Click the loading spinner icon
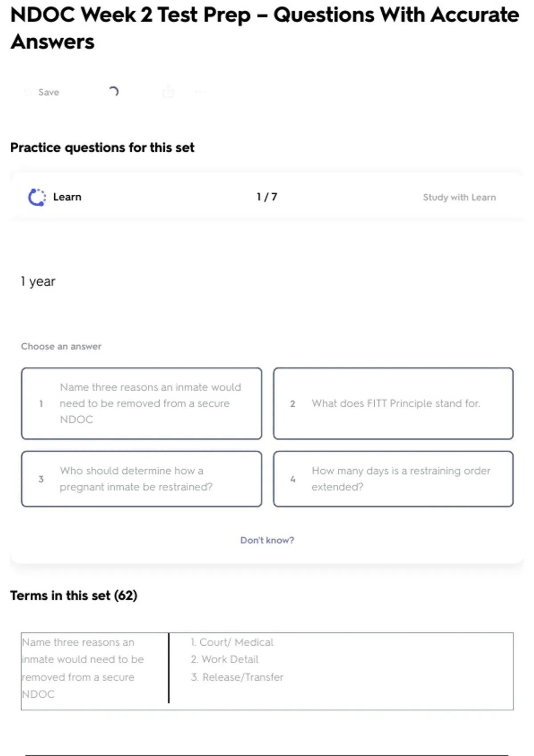 click(x=113, y=92)
